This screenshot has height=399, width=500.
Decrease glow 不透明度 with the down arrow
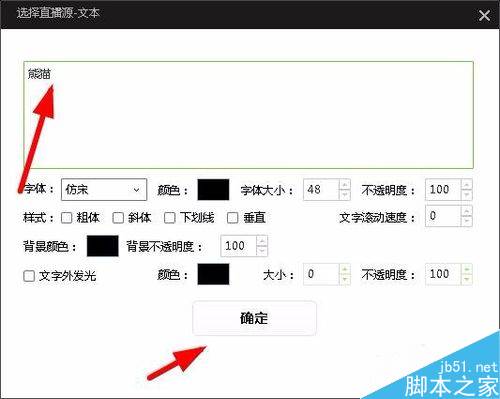(467, 279)
